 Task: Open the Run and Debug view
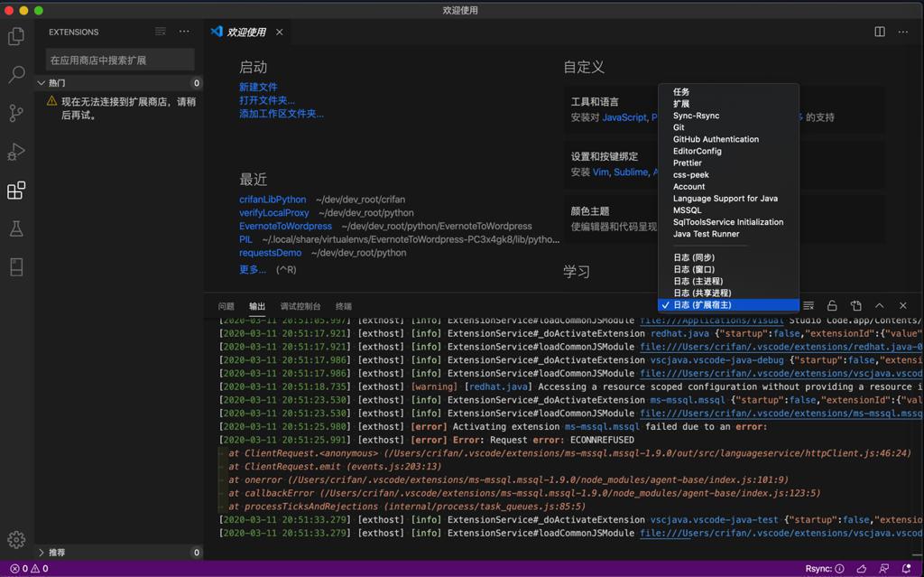point(16,152)
